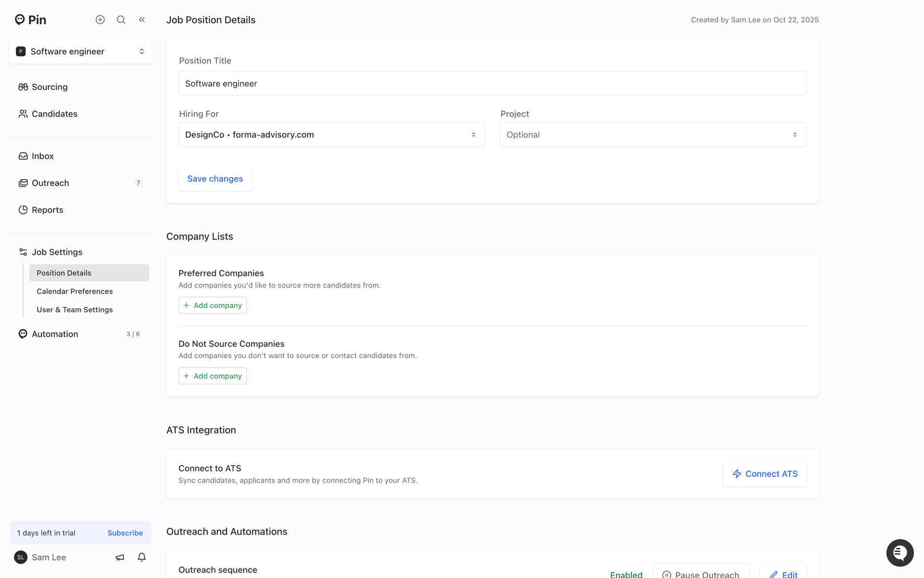
Task: Select Position Details submenu item
Action: pos(89,273)
